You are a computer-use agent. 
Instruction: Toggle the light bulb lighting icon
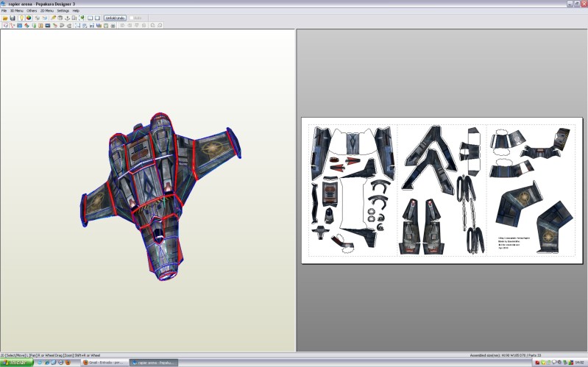click(x=21, y=18)
